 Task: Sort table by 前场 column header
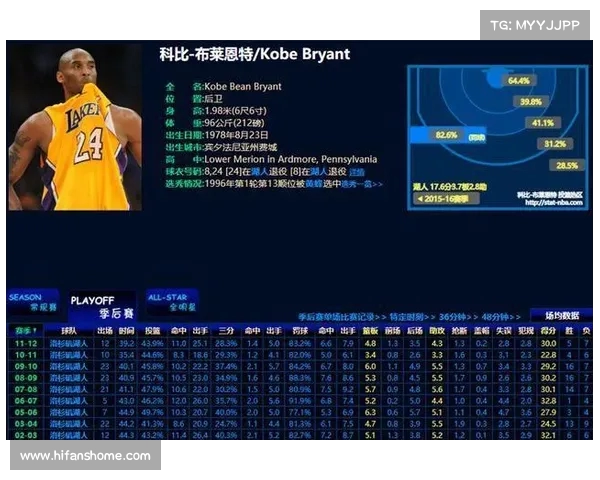click(393, 330)
